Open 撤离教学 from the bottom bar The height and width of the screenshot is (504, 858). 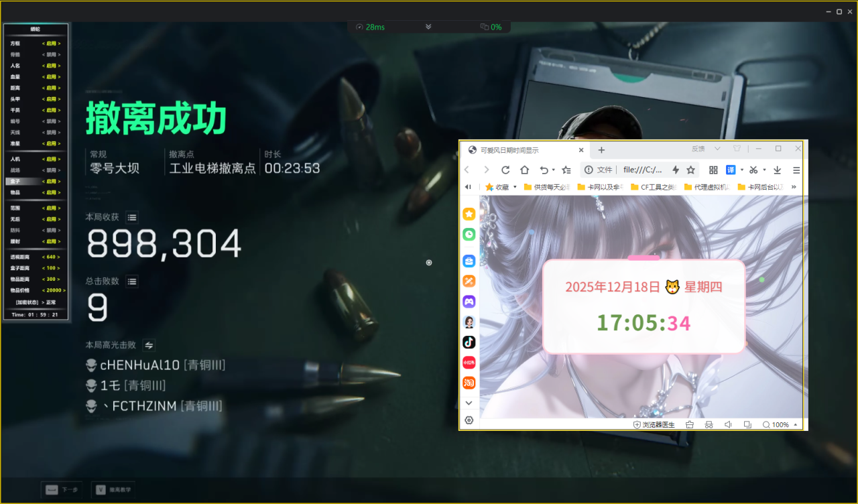(113, 489)
